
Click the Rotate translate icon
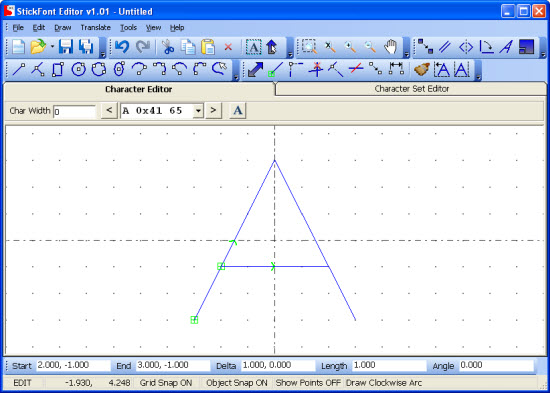pos(486,47)
